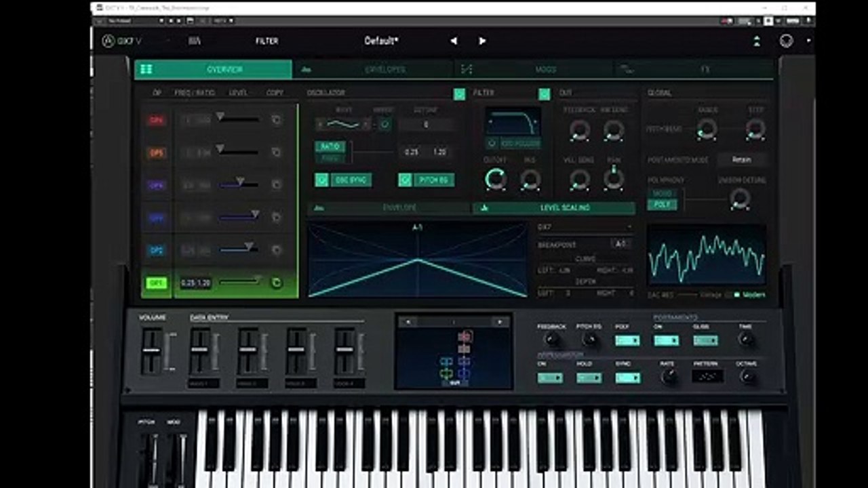Click the OP1 0.25 1.20 ratio field

coord(195,283)
